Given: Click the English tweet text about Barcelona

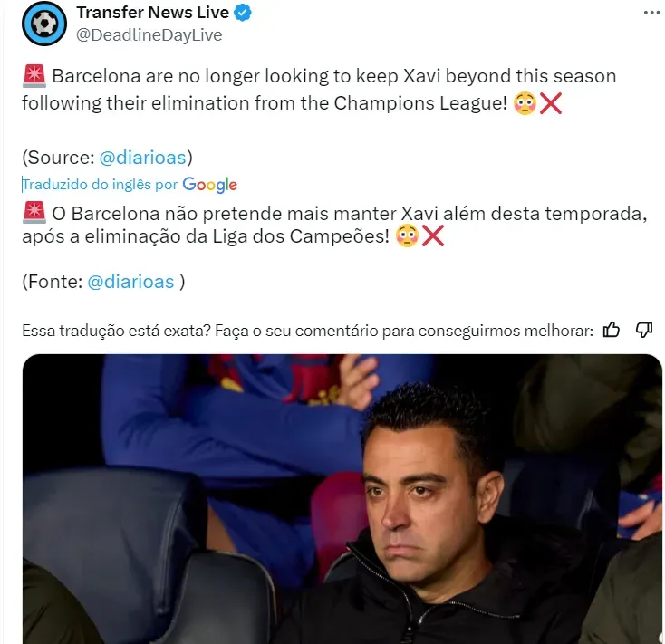Looking at the screenshot, I should point(319,90).
